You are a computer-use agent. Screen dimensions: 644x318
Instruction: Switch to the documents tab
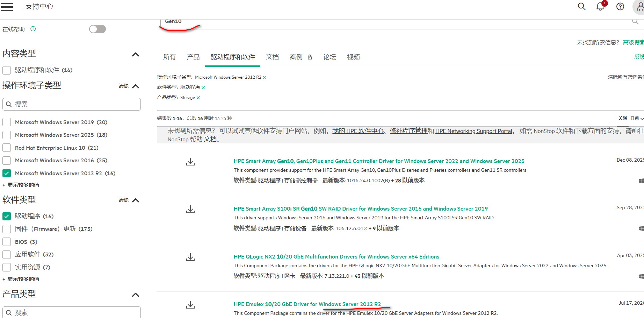(x=272, y=57)
